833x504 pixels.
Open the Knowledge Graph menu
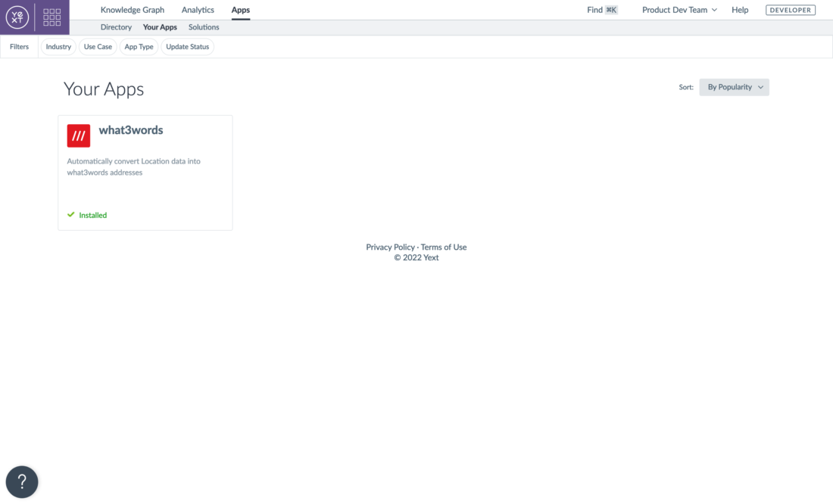pyautogui.click(x=133, y=10)
